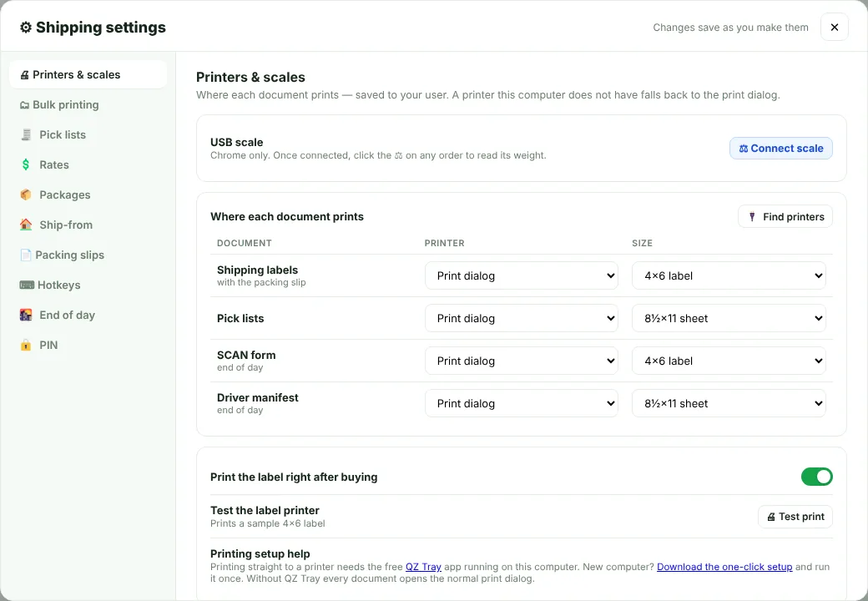Select the Printers & scales tab
868x601 pixels.
(x=88, y=75)
